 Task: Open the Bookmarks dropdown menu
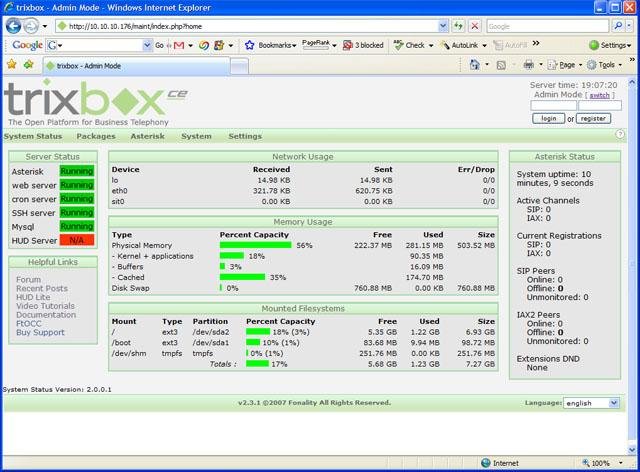pyautogui.click(x=293, y=46)
